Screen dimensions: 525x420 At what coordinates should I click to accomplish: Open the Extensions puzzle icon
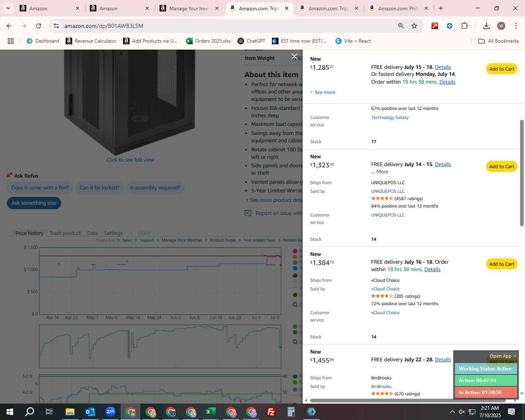[x=464, y=26]
